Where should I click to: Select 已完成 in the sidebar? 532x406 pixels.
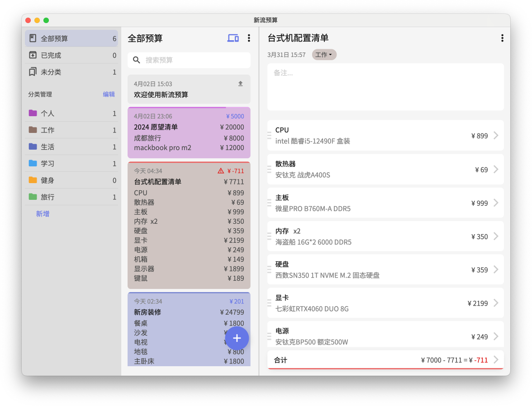(71, 55)
